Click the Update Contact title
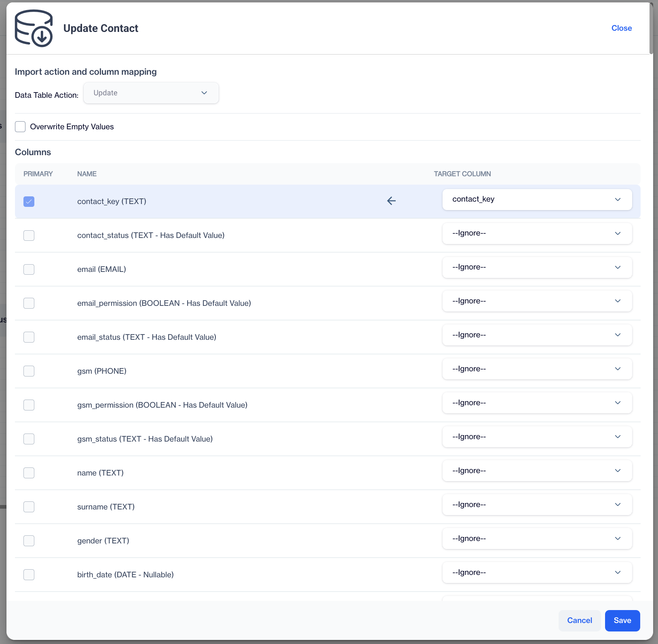The image size is (658, 644). point(101,28)
